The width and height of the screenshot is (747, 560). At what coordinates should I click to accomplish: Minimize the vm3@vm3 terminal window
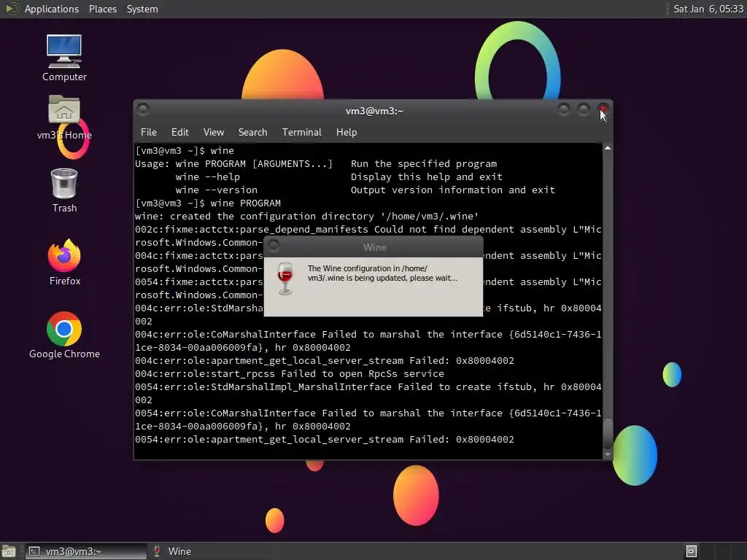[x=564, y=110]
